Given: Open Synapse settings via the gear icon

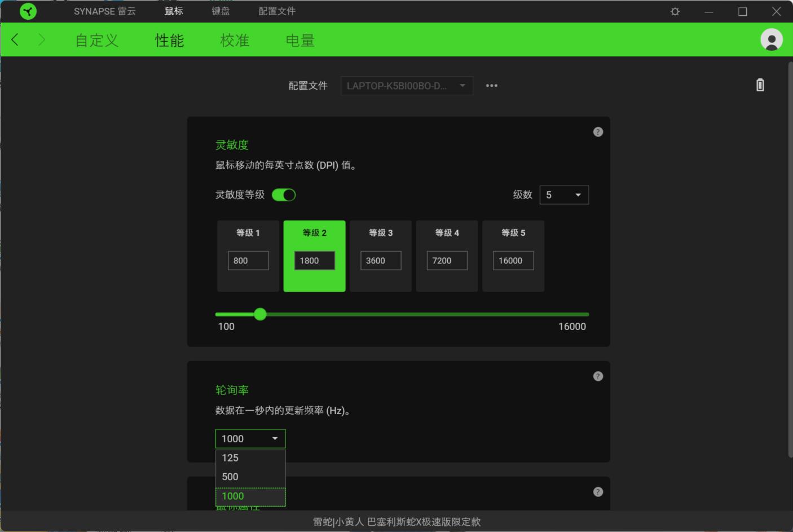Looking at the screenshot, I should (675, 11).
